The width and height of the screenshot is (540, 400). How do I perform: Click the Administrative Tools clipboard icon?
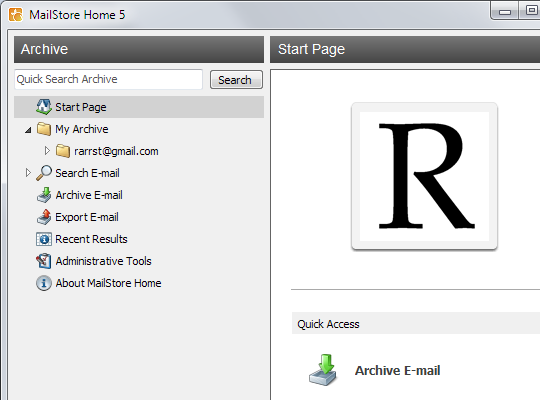point(44,261)
